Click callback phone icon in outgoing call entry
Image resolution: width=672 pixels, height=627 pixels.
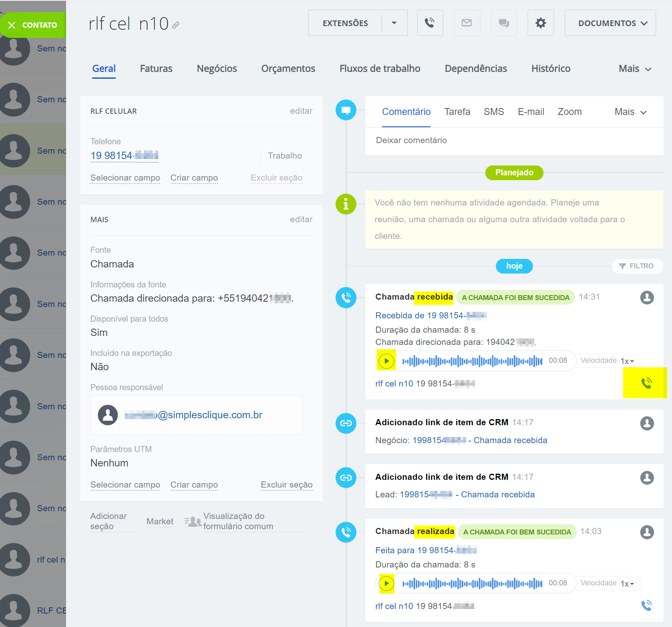pyautogui.click(x=646, y=605)
